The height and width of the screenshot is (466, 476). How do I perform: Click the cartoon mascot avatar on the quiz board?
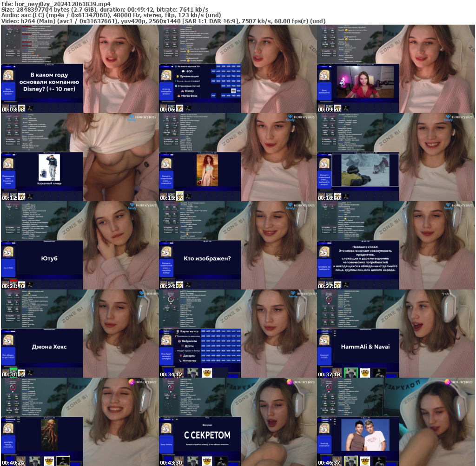(166, 75)
